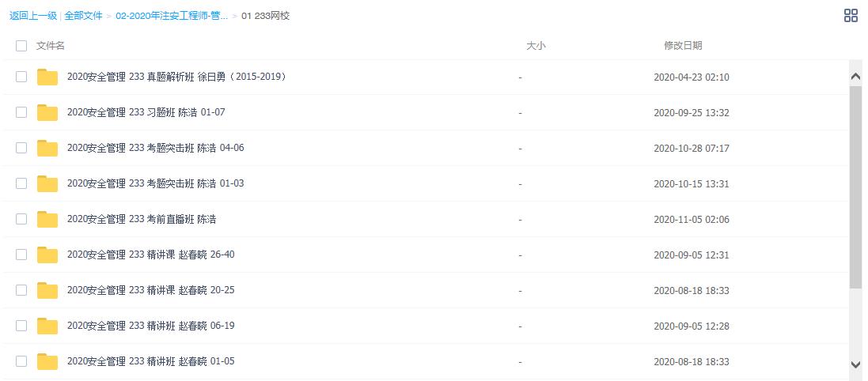868x381 pixels.
Task: Toggle the select-all checkbox beside 文件名
Action: coord(21,46)
